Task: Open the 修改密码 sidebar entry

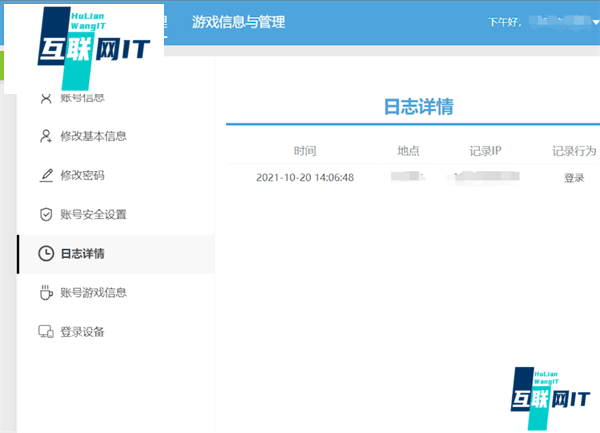Action: click(x=82, y=175)
